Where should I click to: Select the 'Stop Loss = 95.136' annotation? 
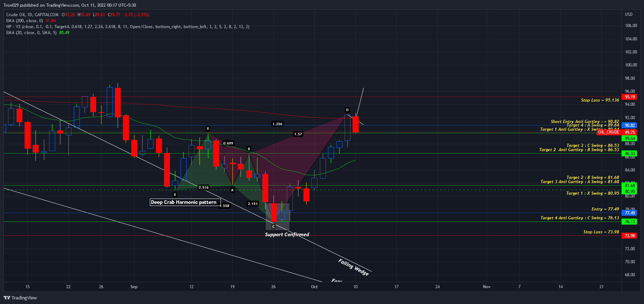pos(600,100)
